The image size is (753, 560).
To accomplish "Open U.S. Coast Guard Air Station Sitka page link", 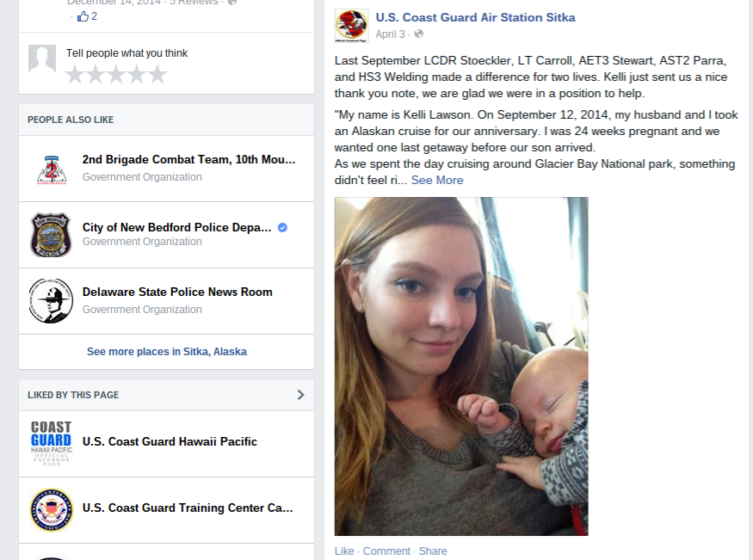I will (x=475, y=17).
